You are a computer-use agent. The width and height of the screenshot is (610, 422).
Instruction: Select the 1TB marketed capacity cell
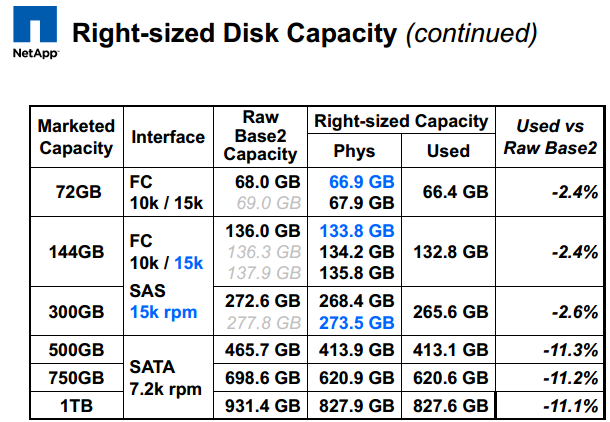point(76,407)
